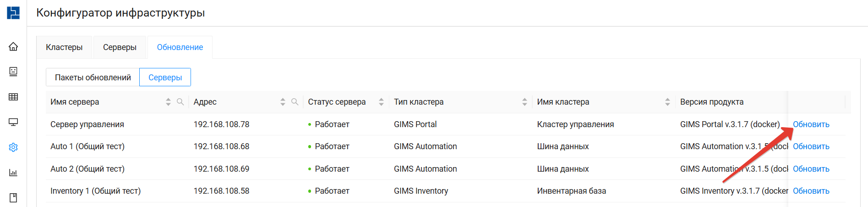Select Пакеты обновлений sub-tab
868x207 pixels.
click(93, 78)
